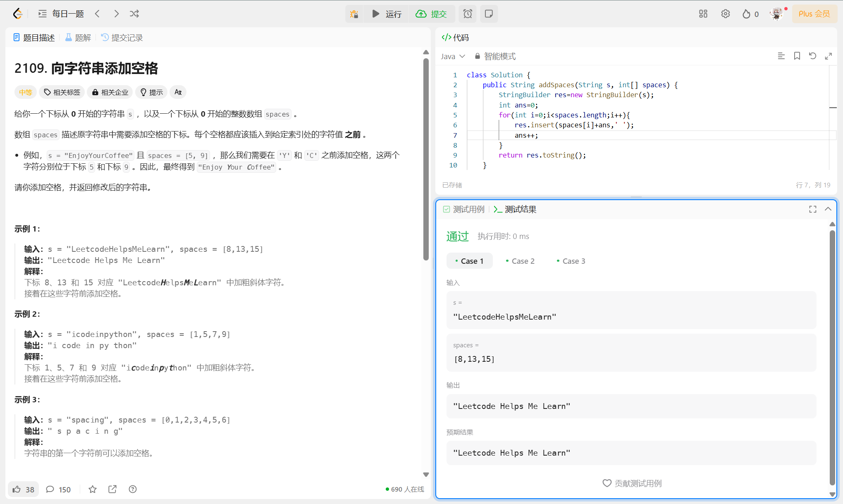
Task: Favorite the problem with star icon
Action: click(93, 489)
